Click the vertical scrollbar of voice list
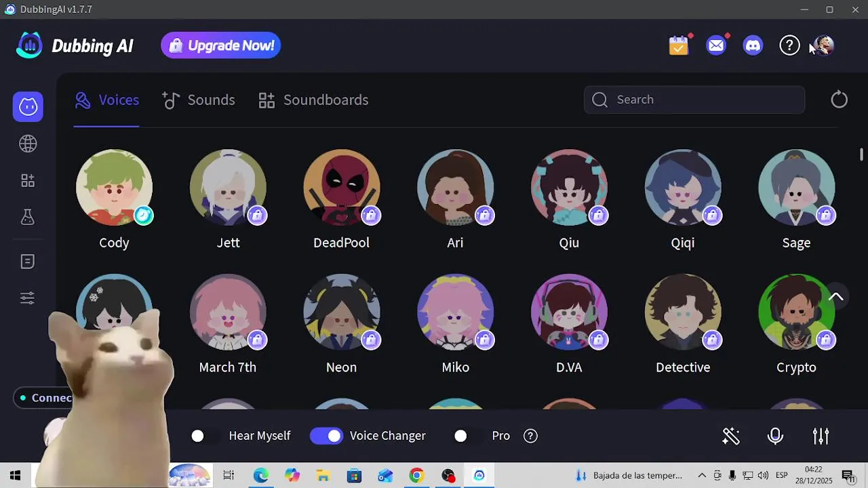 point(861,155)
